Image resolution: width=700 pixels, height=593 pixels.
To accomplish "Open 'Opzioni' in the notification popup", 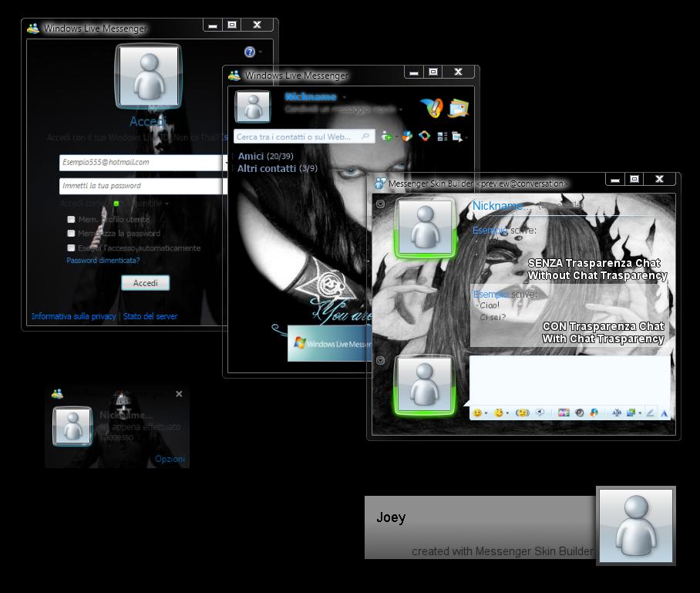I will (170, 459).
